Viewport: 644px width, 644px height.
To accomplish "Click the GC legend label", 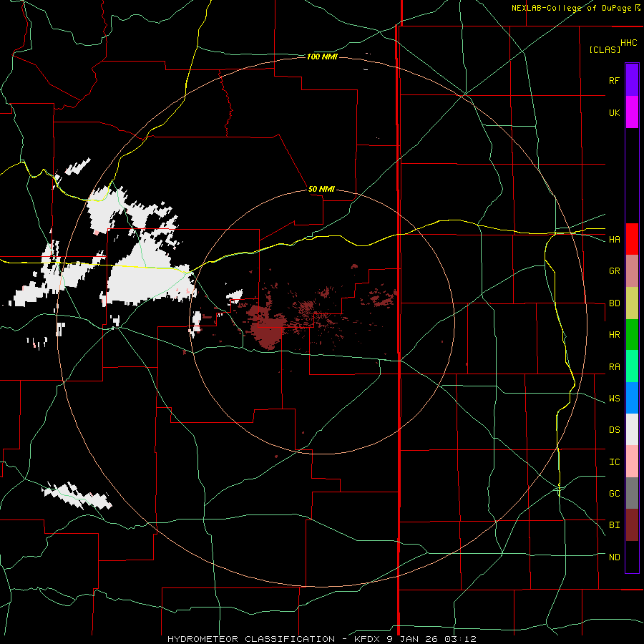I will click(614, 494).
